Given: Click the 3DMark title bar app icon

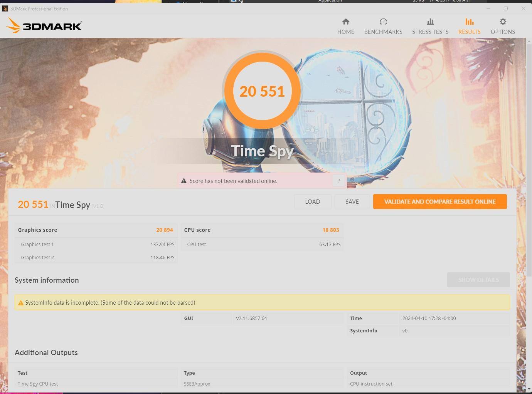Looking at the screenshot, I should (5, 8).
